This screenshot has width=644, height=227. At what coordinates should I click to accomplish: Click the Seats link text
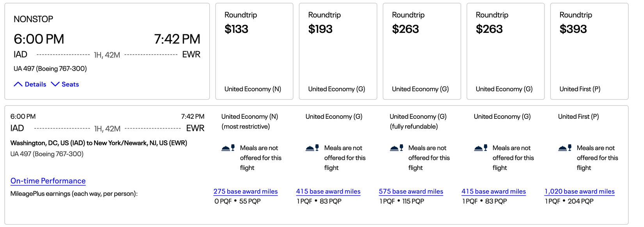coord(70,84)
